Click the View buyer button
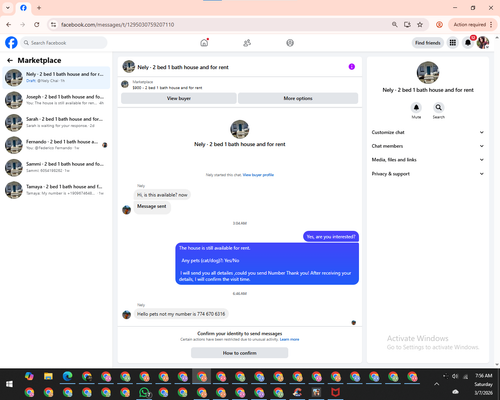This screenshot has height=400, width=500. tap(179, 98)
